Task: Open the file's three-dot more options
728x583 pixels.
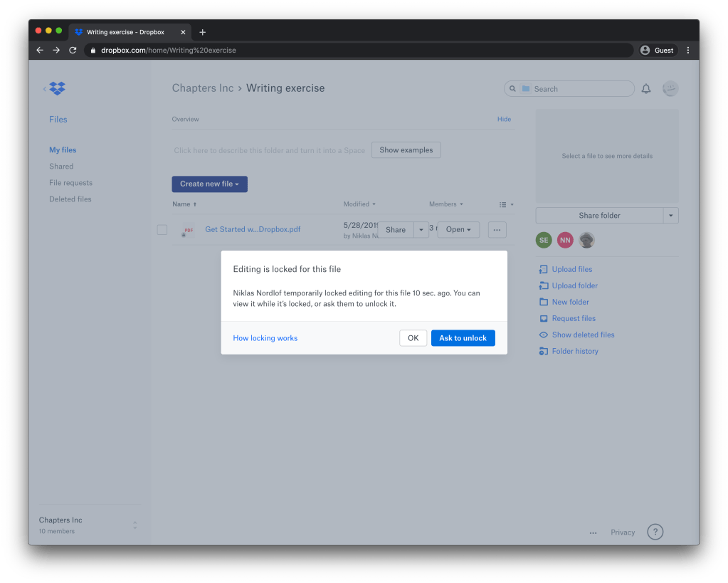Action: 497,230
